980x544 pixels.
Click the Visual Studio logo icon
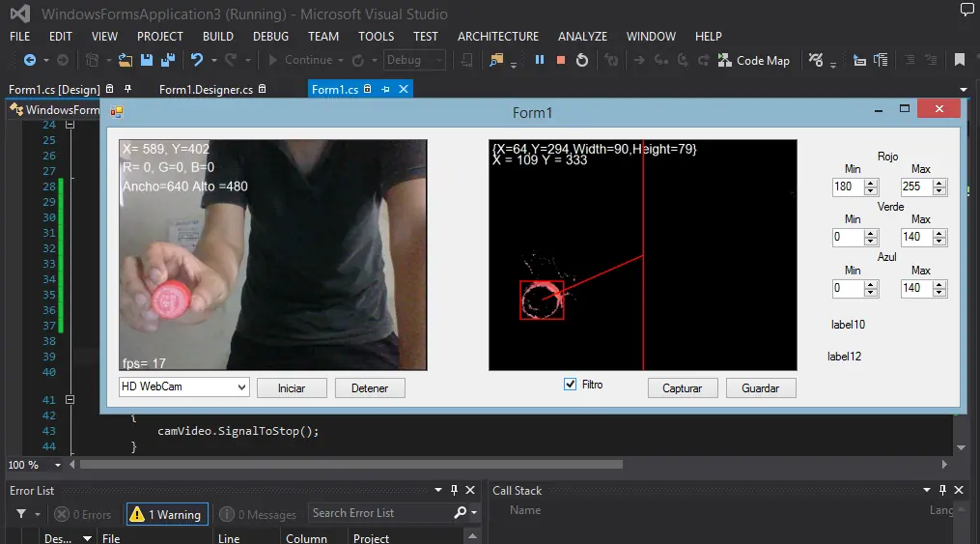click(20, 14)
